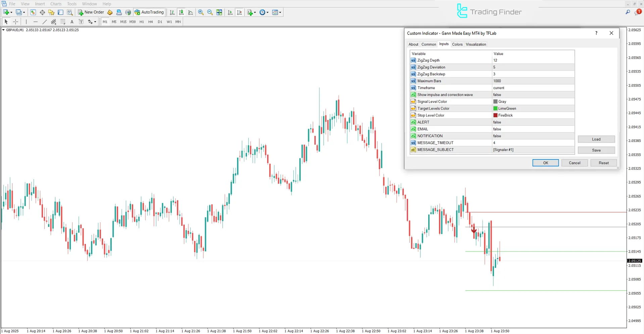Enable Show impulse and correction wave

click(533, 95)
